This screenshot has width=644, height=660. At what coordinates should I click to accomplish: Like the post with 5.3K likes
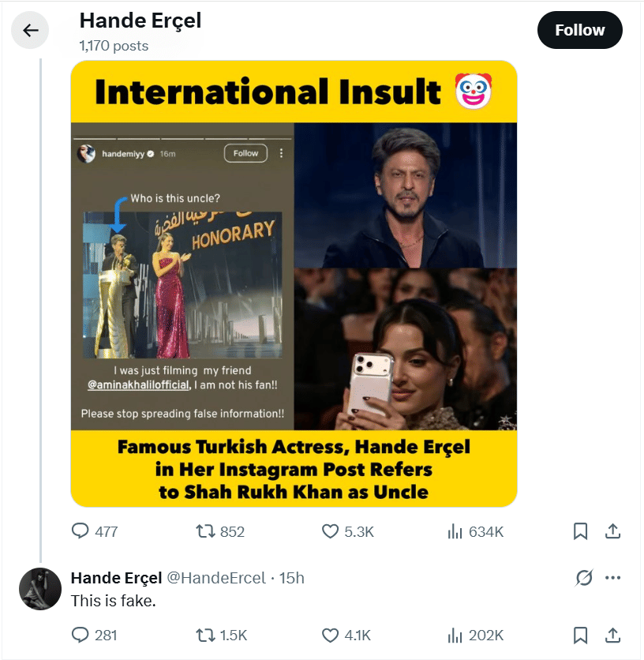tap(348, 531)
